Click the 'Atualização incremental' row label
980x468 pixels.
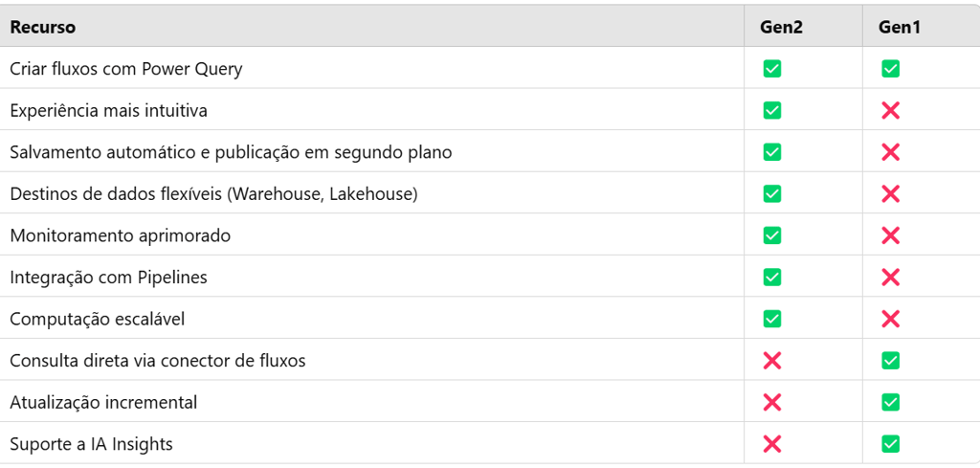[103, 402]
